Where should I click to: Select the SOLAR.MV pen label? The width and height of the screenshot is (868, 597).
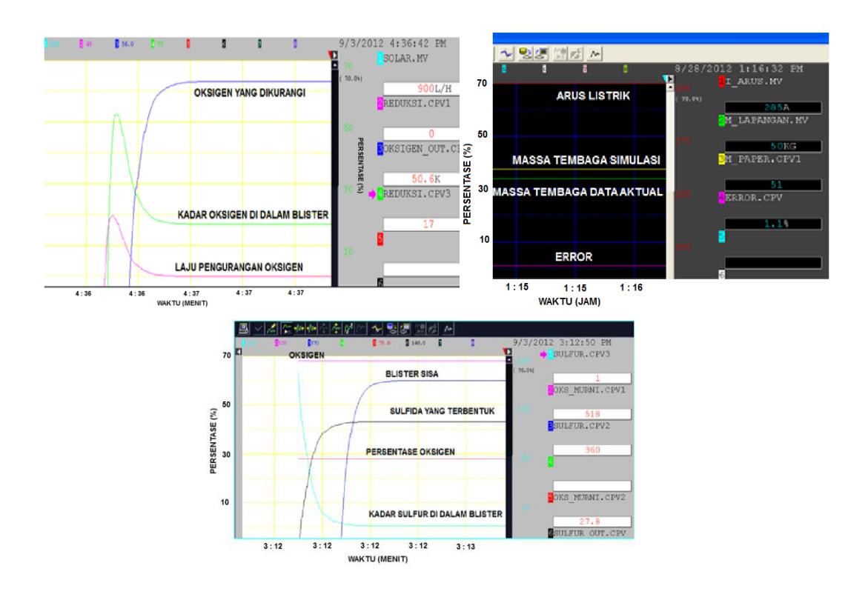point(405,58)
